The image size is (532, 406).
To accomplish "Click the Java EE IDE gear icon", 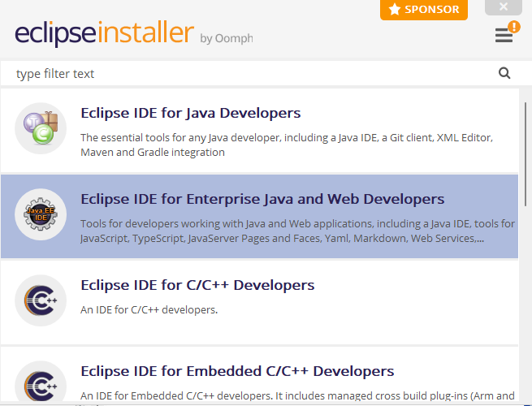I will (x=41, y=214).
